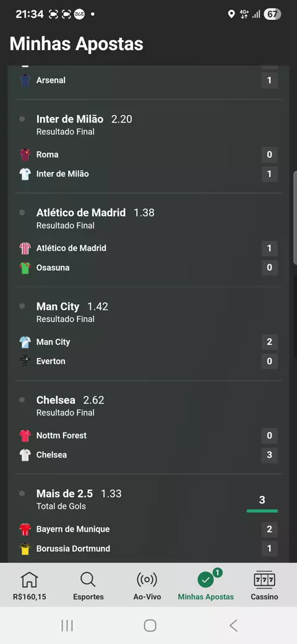The height and width of the screenshot is (644, 297).
Task: Tap the Roma team jersey icon
Action: [x=25, y=154]
